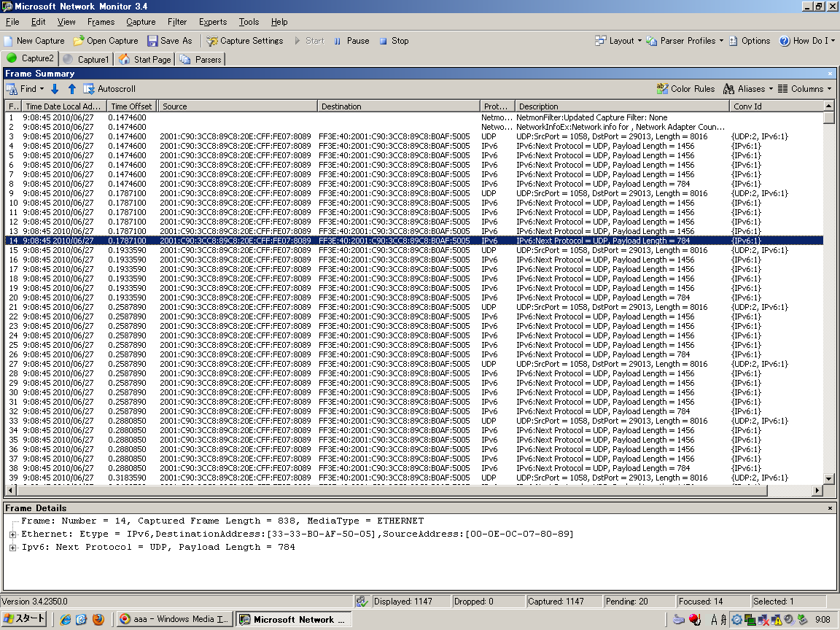Screen dimensions: 840x630
Task: Click the system tray clock showing 9:08
Action: [822, 620]
